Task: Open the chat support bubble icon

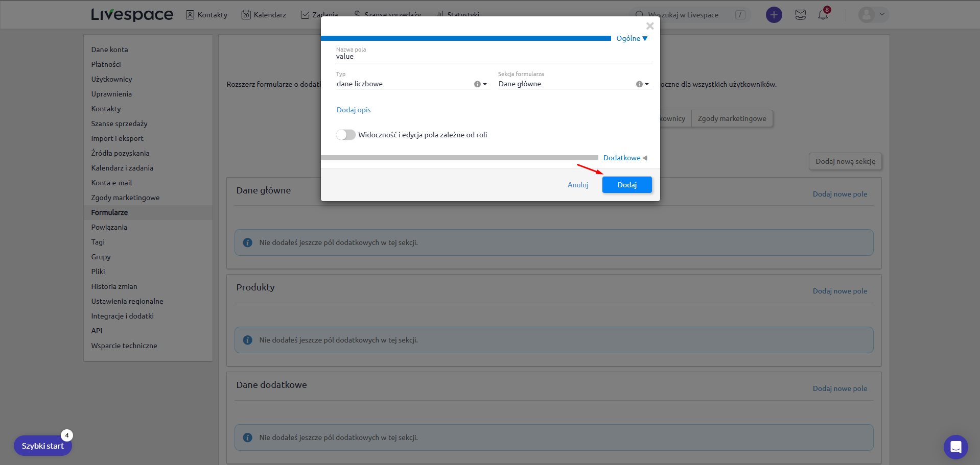Action: (955, 447)
